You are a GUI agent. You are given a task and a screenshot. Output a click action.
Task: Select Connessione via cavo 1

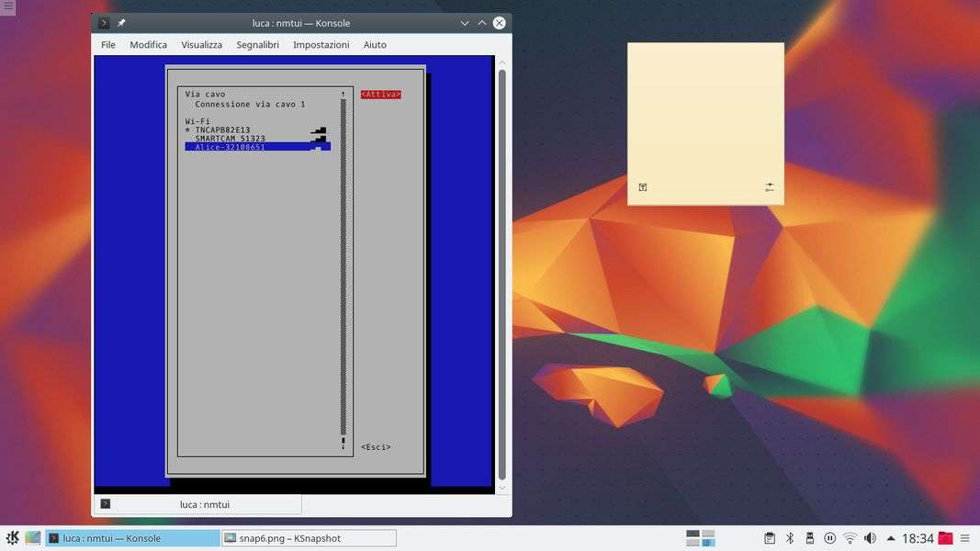coord(250,105)
